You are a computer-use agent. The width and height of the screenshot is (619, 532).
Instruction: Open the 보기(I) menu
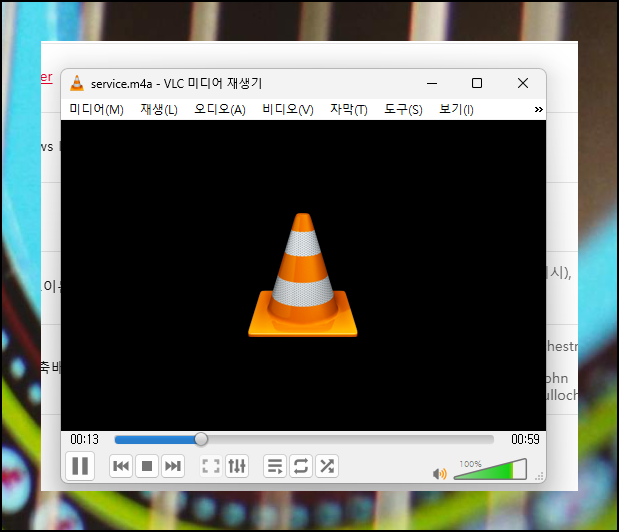click(456, 109)
